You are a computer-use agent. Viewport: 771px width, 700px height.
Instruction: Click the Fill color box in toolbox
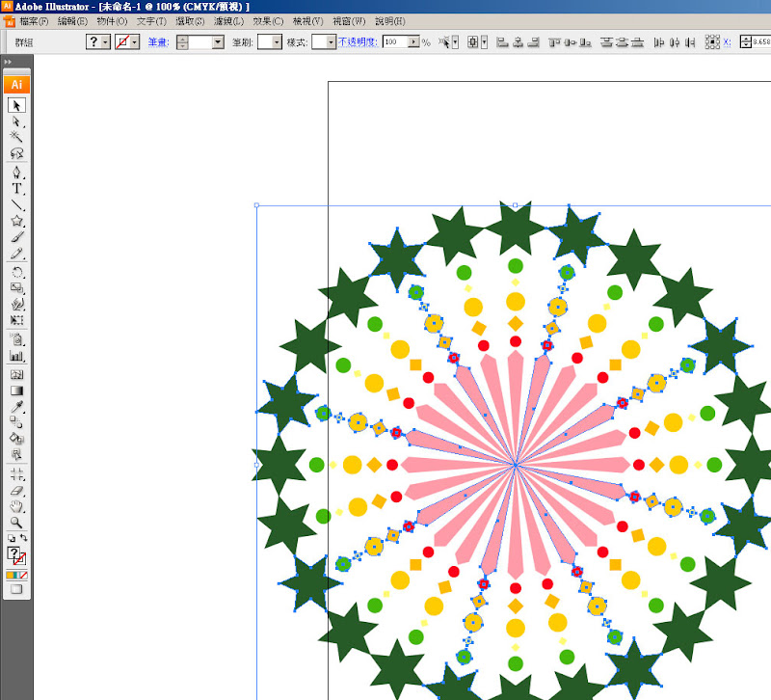point(13,552)
